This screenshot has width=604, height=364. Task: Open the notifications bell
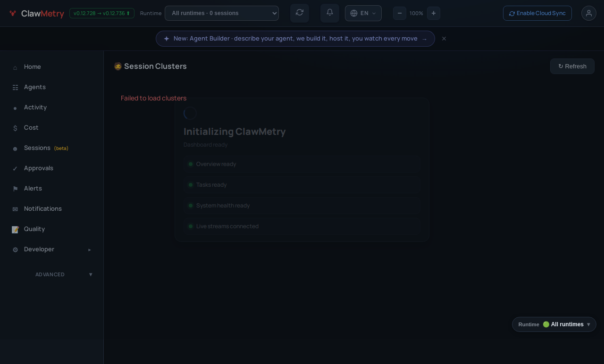point(330,13)
